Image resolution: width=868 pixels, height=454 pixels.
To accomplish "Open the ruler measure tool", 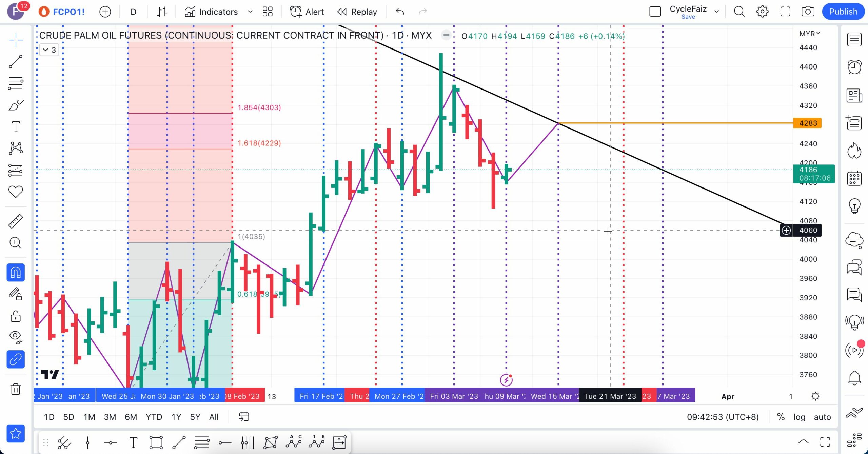I will click(16, 221).
